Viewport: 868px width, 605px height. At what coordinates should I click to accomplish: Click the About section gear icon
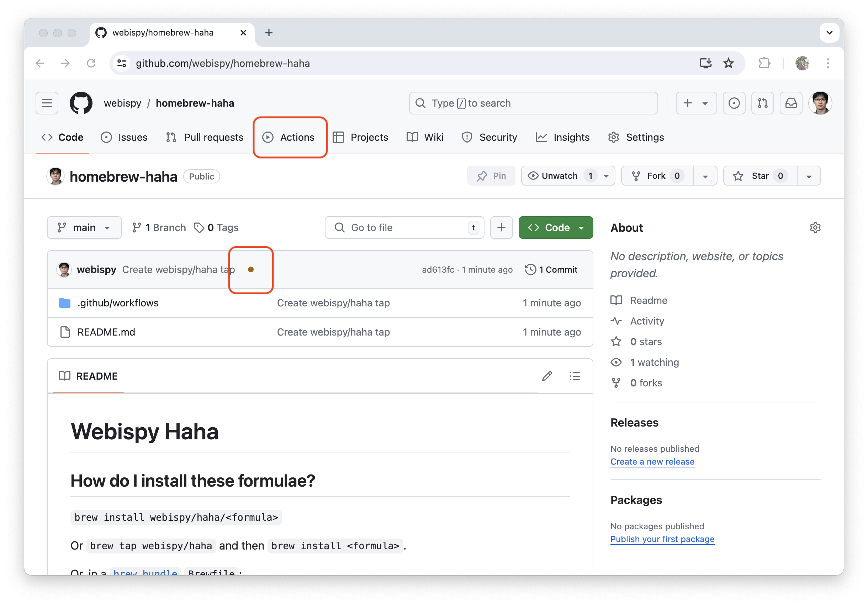pyautogui.click(x=815, y=228)
